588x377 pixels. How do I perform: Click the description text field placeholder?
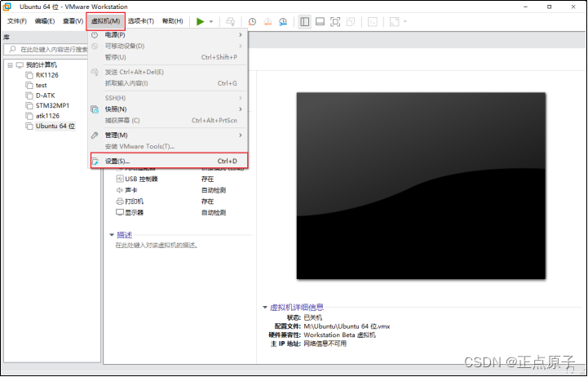[x=157, y=246]
